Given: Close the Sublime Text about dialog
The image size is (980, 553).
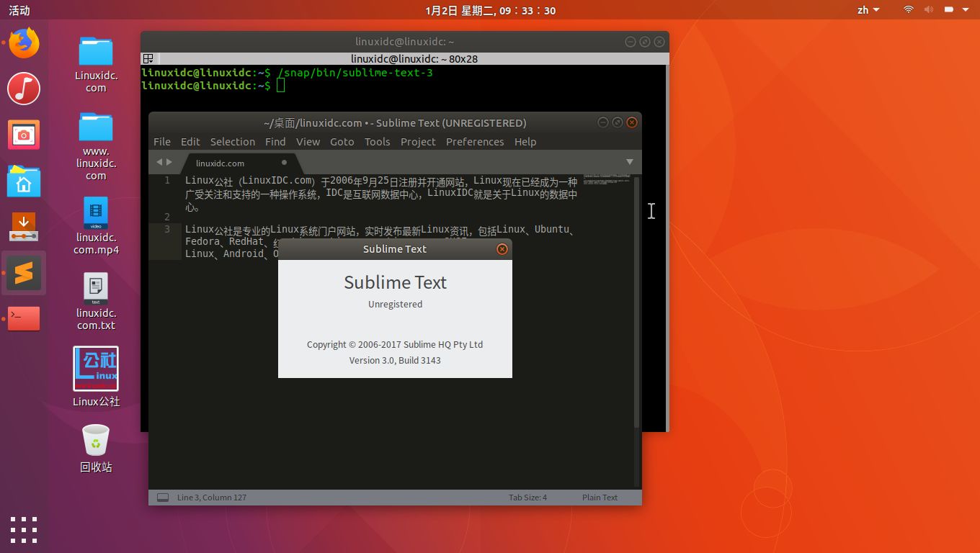Looking at the screenshot, I should [502, 249].
